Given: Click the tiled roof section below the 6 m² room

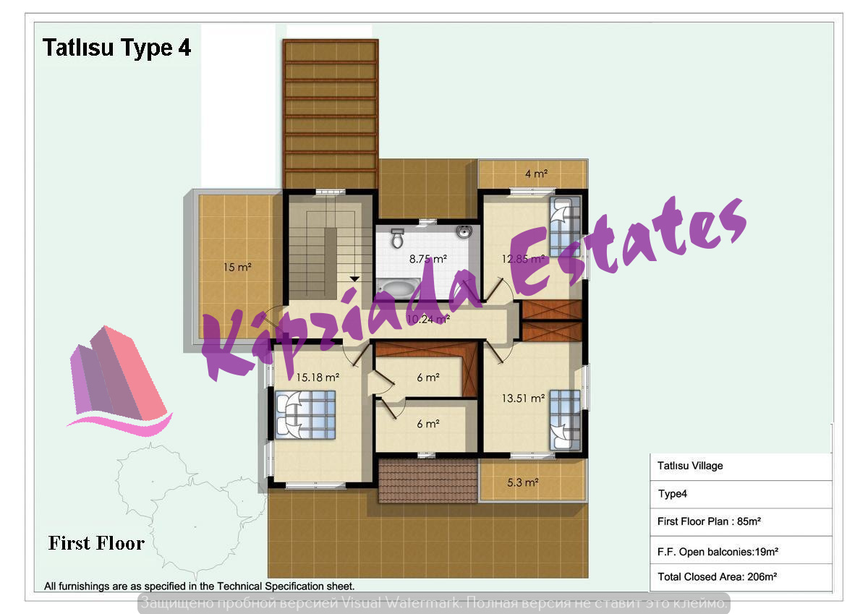Looking at the screenshot, I should tap(427, 480).
